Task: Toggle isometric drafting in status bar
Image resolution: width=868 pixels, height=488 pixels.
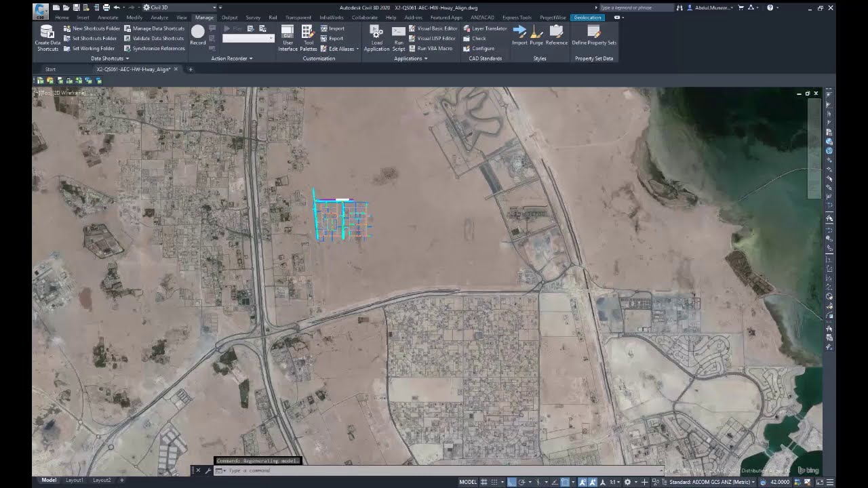Action: 538,482
